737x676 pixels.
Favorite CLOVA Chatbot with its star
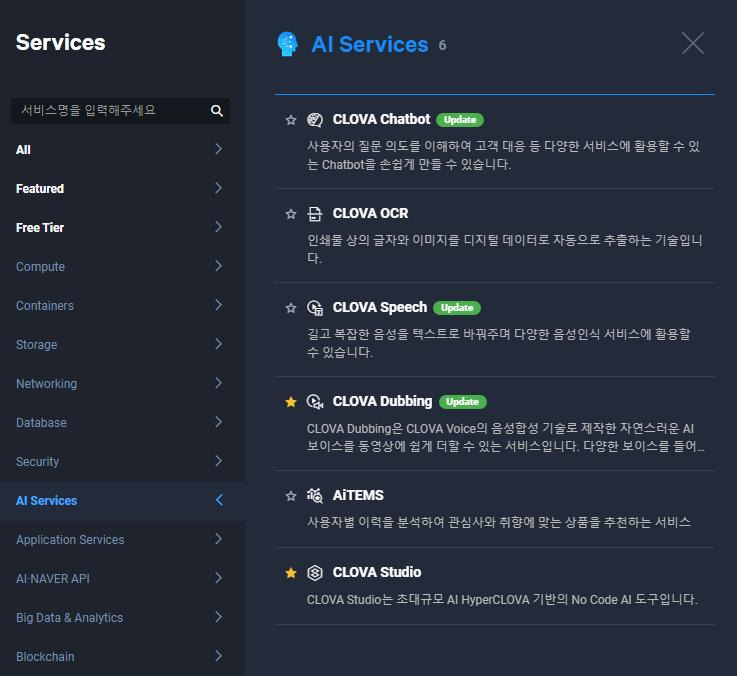click(291, 120)
